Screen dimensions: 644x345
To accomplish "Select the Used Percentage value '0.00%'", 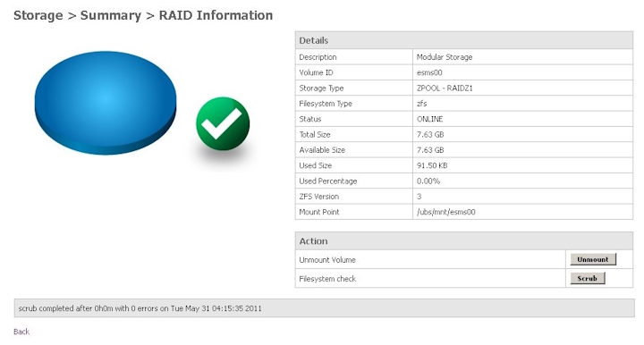I will coord(428,181).
